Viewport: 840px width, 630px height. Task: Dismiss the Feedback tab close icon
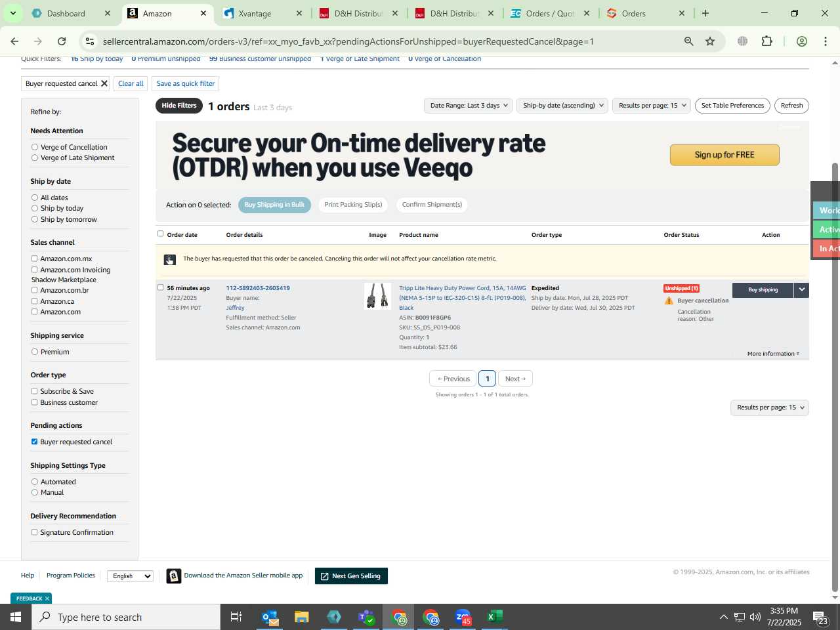(x=47, y=598)
